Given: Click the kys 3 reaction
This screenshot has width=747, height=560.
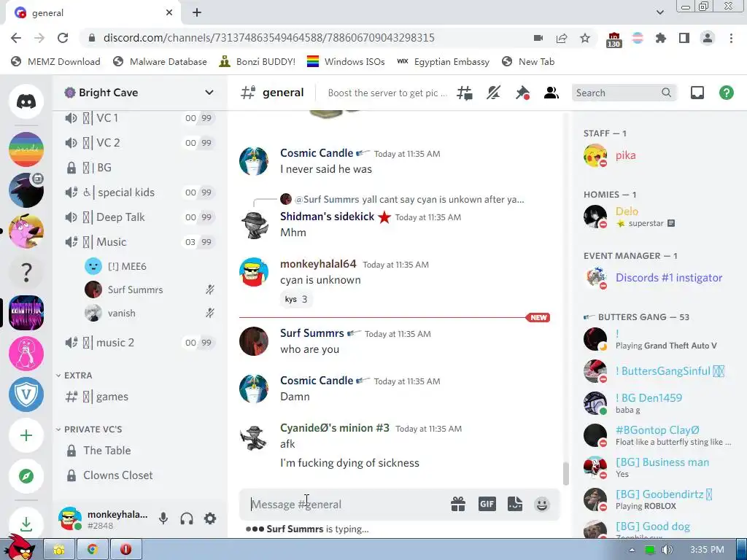Looking at the screenshot, I should (x=296, y=299).
